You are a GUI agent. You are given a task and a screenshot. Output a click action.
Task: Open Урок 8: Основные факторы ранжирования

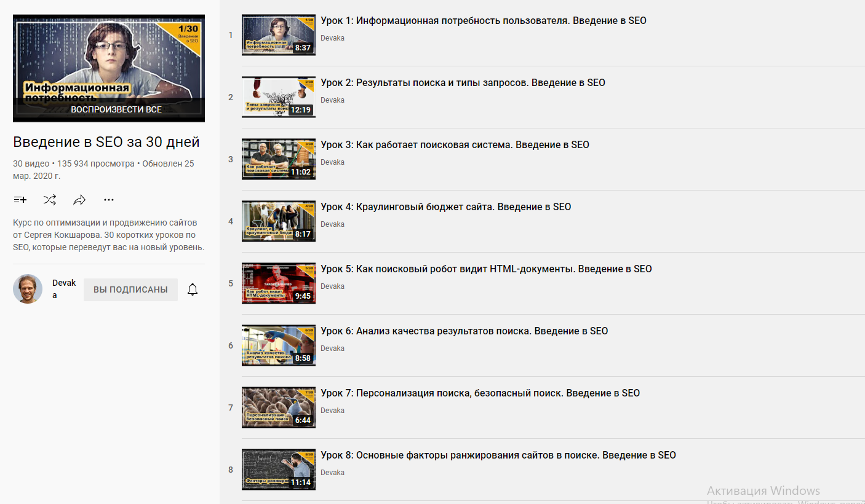click(498, 455)
